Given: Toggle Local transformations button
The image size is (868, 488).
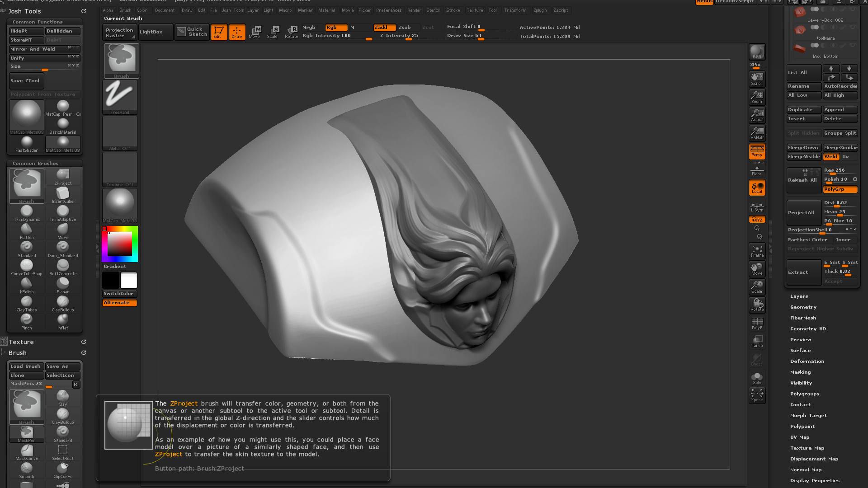Looking at the screenshot, I should click(757, 188).
